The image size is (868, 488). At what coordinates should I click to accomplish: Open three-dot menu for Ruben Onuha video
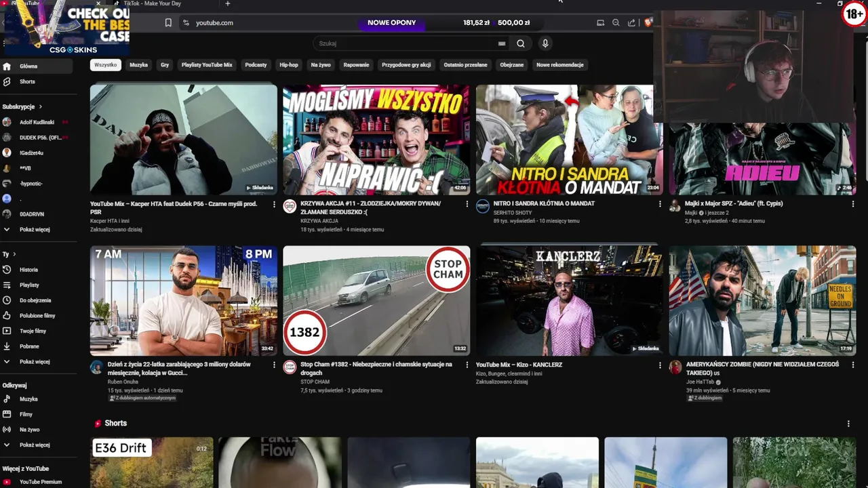[x=274, y=365]
